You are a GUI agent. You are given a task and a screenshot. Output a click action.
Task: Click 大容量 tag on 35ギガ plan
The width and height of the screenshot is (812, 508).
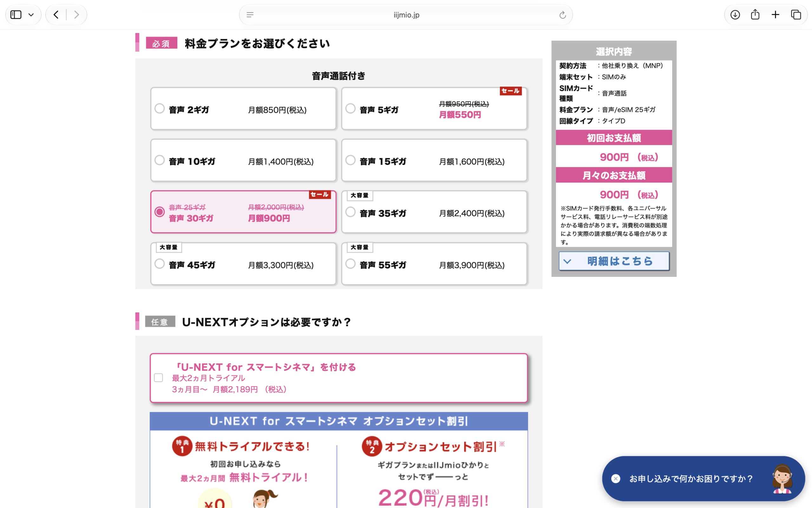click(359, 195)
